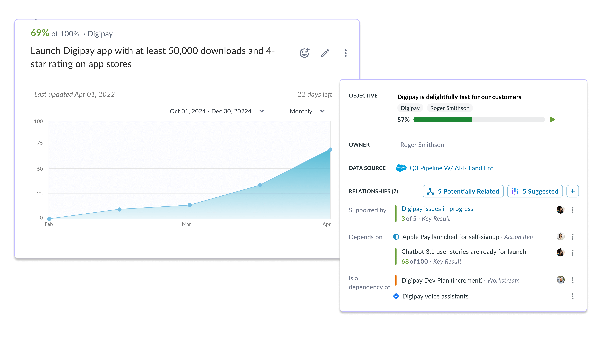
Task: Add a new relationship with plus button
Action: [x=572, y=191]
